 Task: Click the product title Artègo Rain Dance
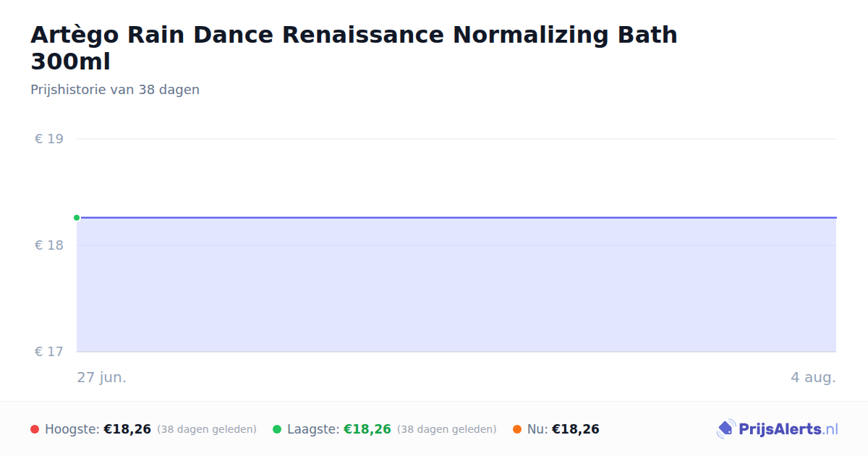(354, 48)
